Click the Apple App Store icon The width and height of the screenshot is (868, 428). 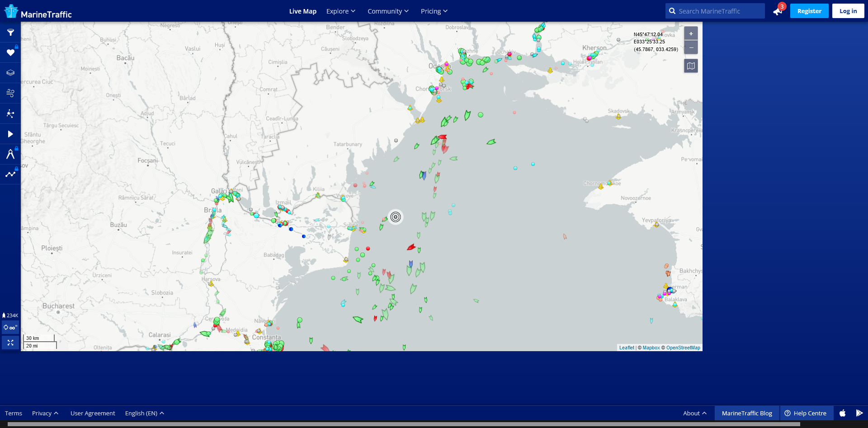click(x=843, y=413)
